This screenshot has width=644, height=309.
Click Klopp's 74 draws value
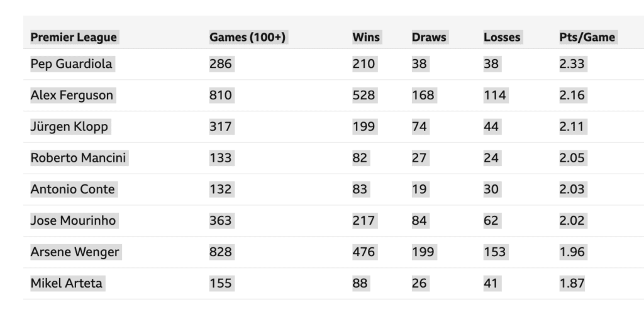[x=420, y=126]
